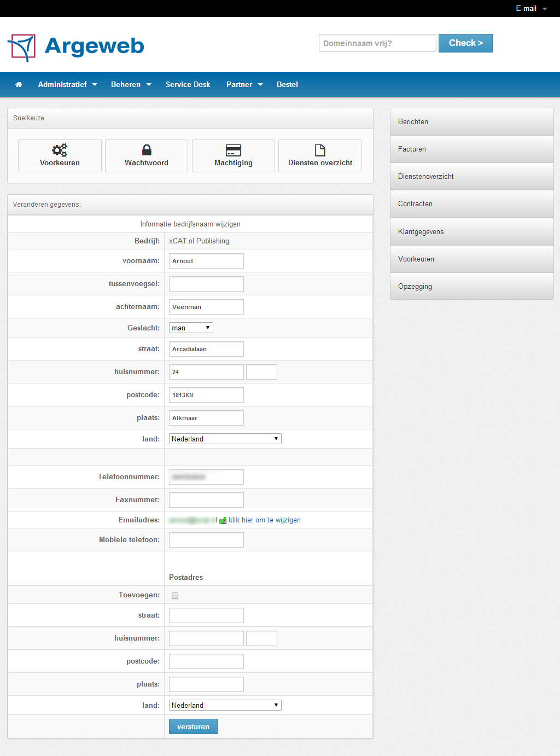Expand the E-mail menu at top right
This screenshot has width=560, height=756.
531,9
